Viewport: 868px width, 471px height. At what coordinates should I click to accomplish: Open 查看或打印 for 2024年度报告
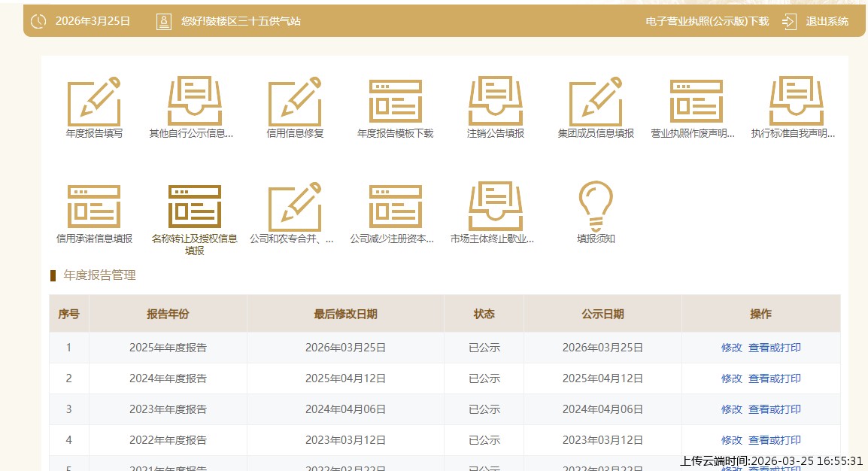click(774, 378)
